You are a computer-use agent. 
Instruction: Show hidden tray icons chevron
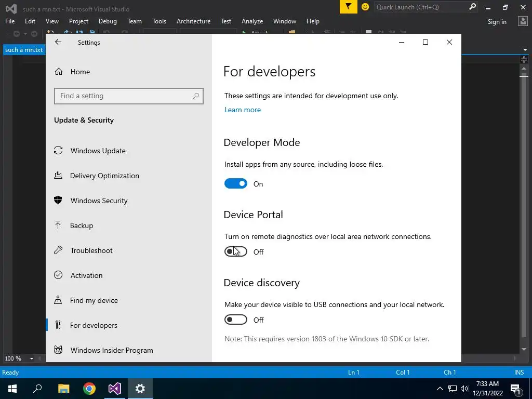[x=440, y=389]
